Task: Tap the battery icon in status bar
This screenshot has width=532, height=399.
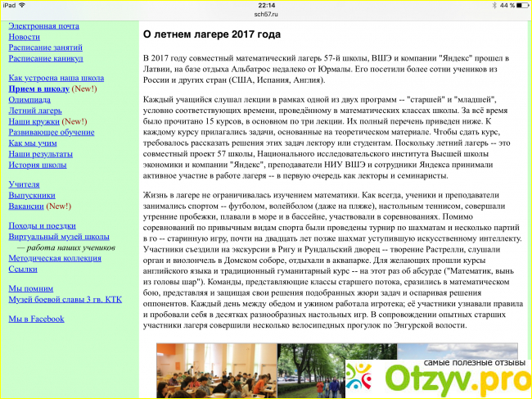Action: pyautogui.click(x=518, y=5)
